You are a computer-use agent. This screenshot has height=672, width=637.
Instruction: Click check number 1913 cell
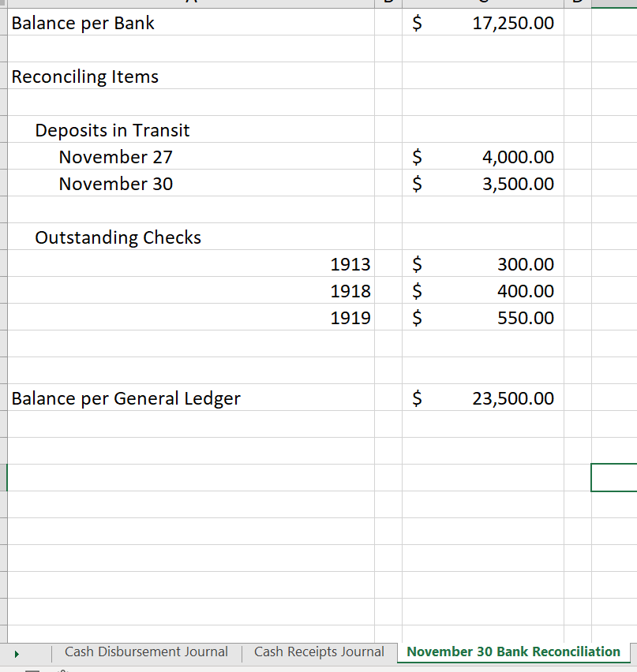(191, 263)
